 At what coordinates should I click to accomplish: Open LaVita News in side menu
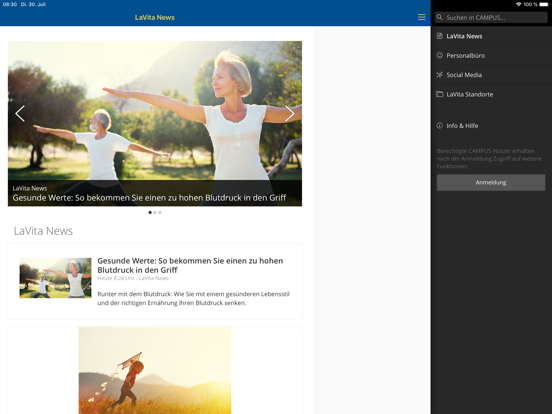tap(491, 36)
